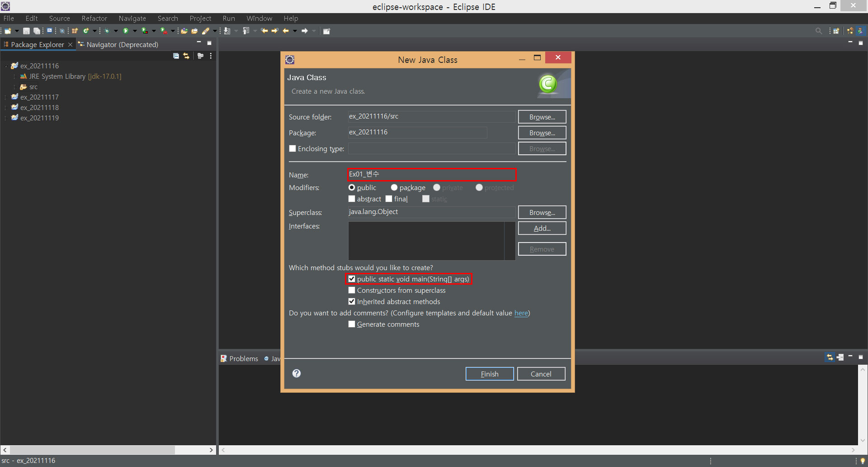This screenshot has width=868, height=467.
Task: Click the Open Task folder icon
Action: [194, 31]
